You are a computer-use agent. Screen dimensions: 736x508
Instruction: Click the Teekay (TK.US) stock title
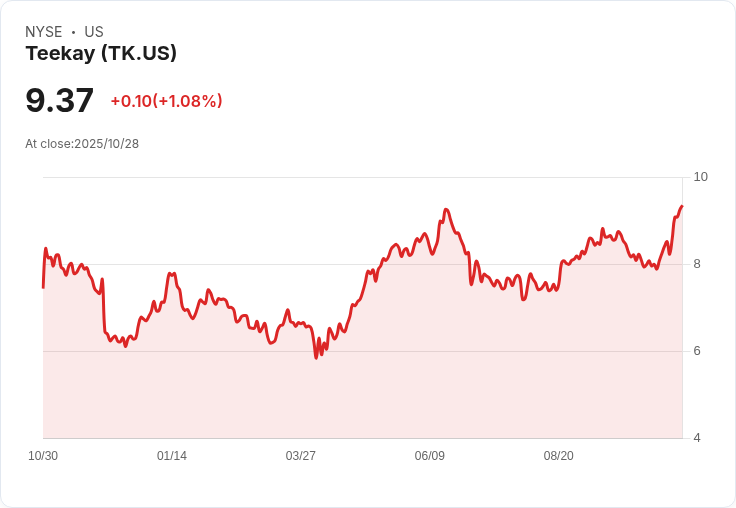(x=101, y=54)
